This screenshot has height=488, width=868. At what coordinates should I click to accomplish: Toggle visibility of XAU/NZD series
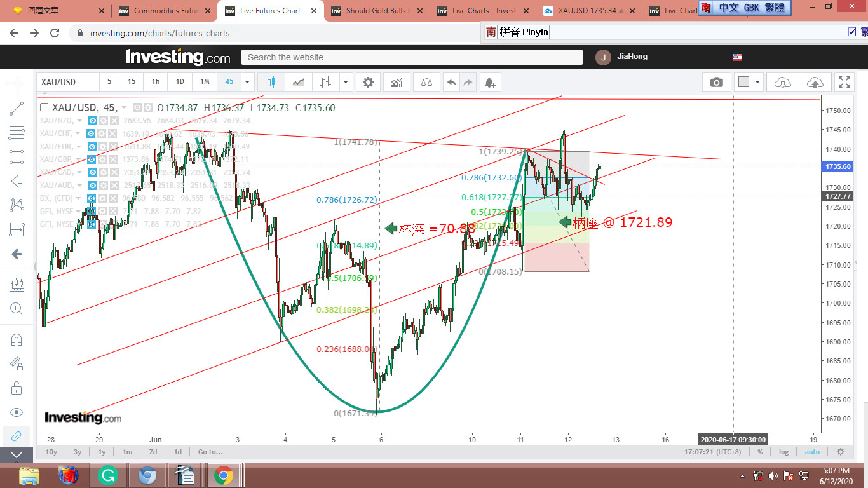coord(93,121)
